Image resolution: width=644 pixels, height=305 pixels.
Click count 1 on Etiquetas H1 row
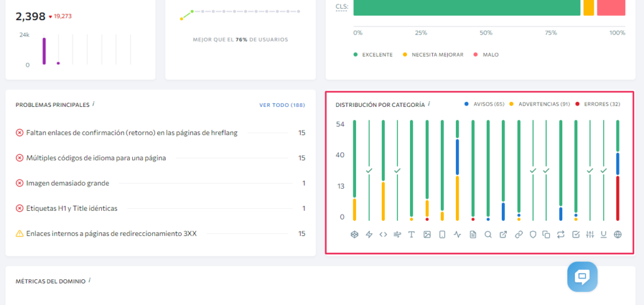(x=304, y=209)
